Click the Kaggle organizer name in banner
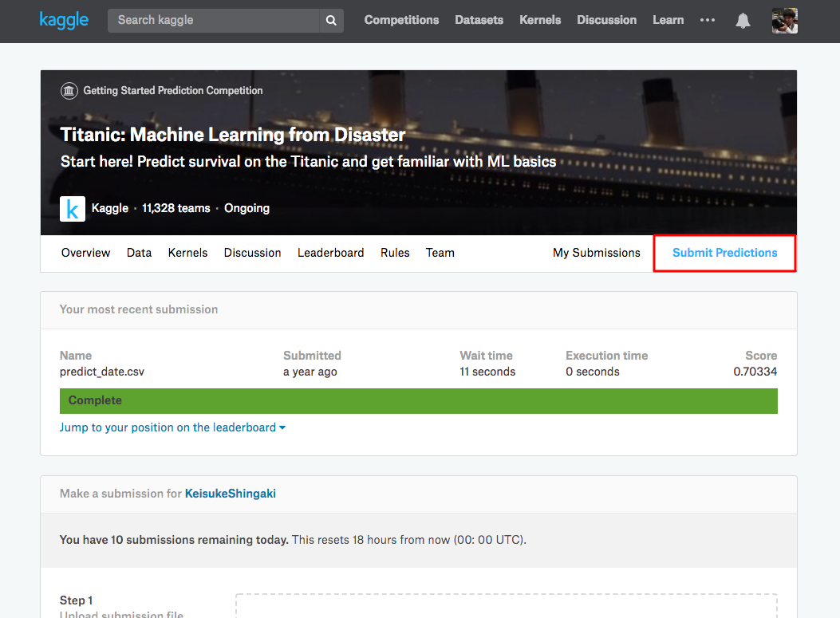The image size is (840, 618). tap(110, 208)
